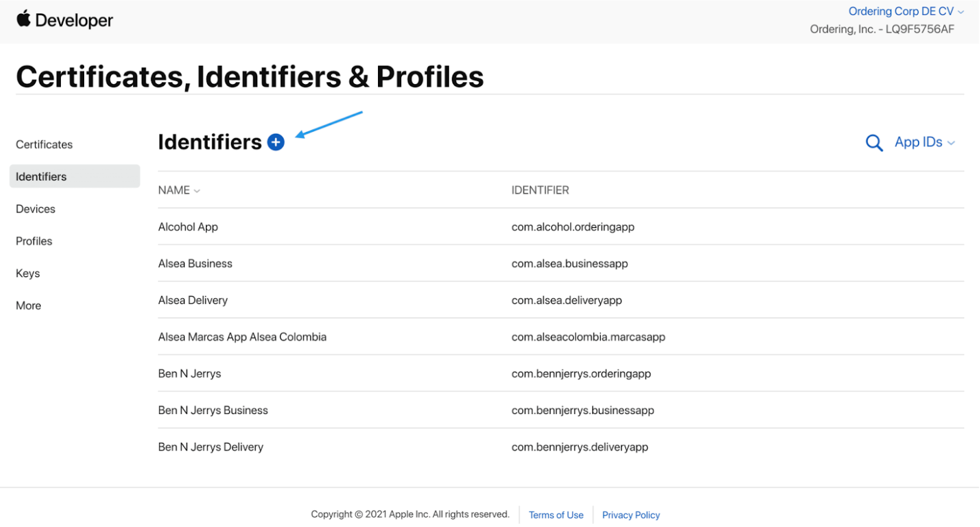Screen dimensions: 980x527
Task: Open the App IDs filter dropdown
Action: 925,143
